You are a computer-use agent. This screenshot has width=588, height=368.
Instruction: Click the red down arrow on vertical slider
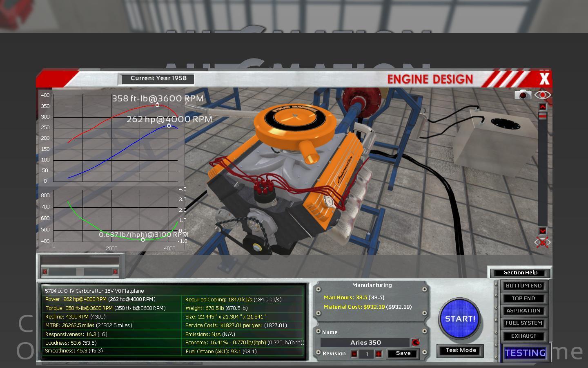[542, 231]
